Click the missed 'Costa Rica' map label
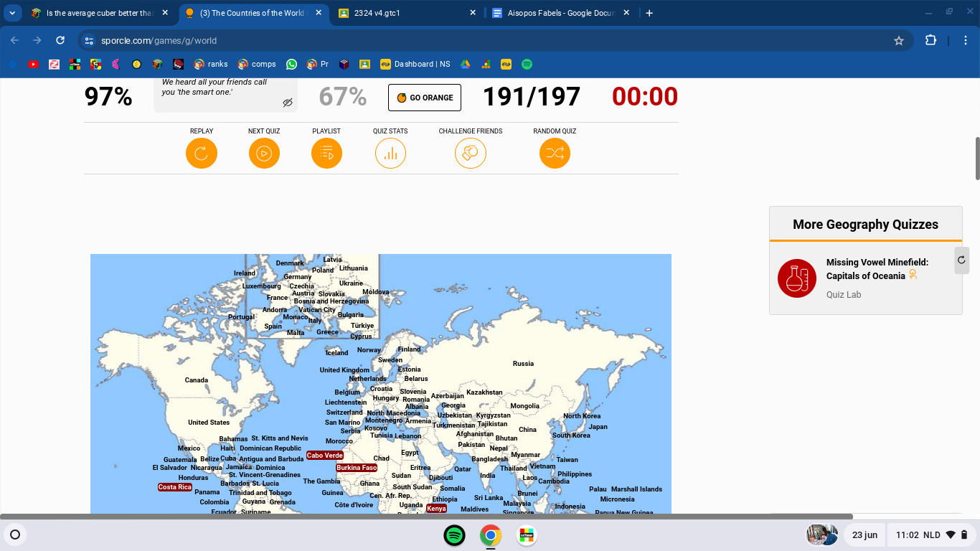Viewport: 980px width, 551px height. click(175, 487)
